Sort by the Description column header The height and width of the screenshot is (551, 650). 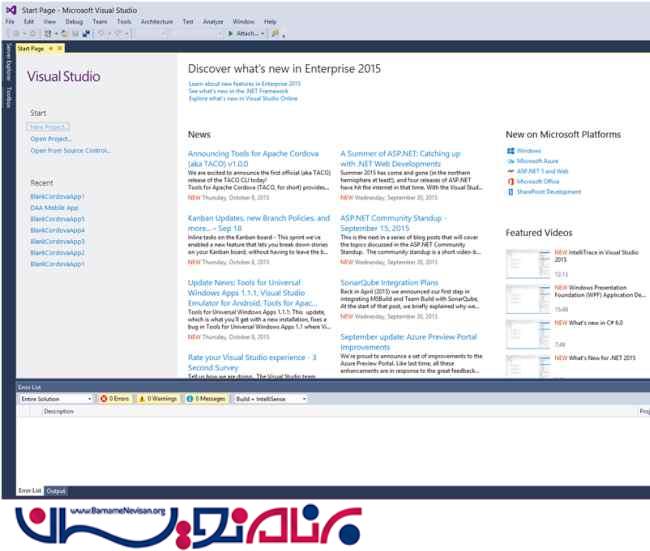point(59,411)
